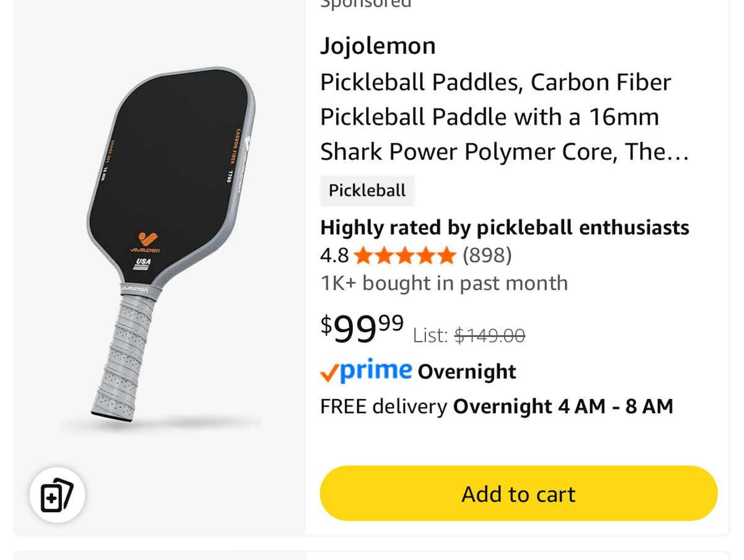Open the Pickleball category badge
The width and height of the screenshot is (744, 560).
[367, 191]
